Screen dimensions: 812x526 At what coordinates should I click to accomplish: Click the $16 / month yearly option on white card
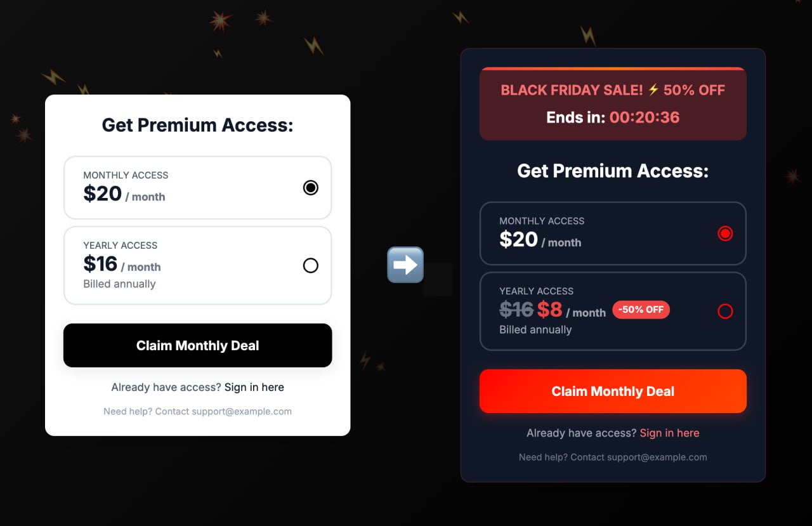coord(122,264)
